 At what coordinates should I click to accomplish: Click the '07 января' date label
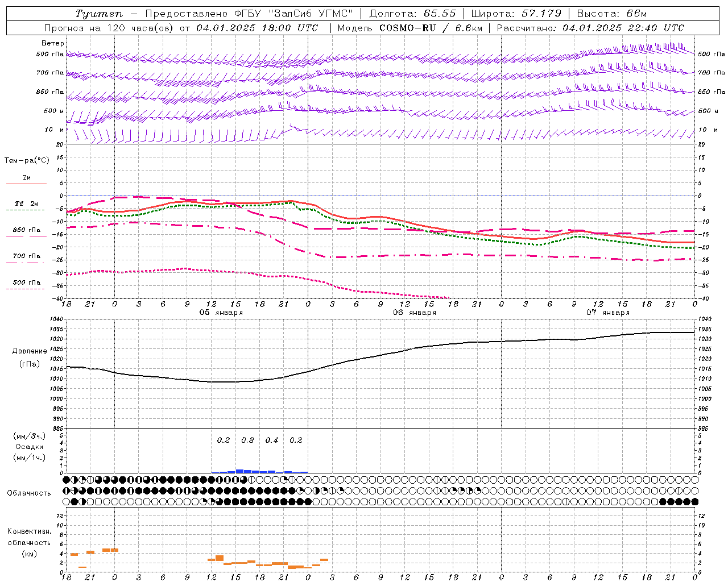(608, 313)
